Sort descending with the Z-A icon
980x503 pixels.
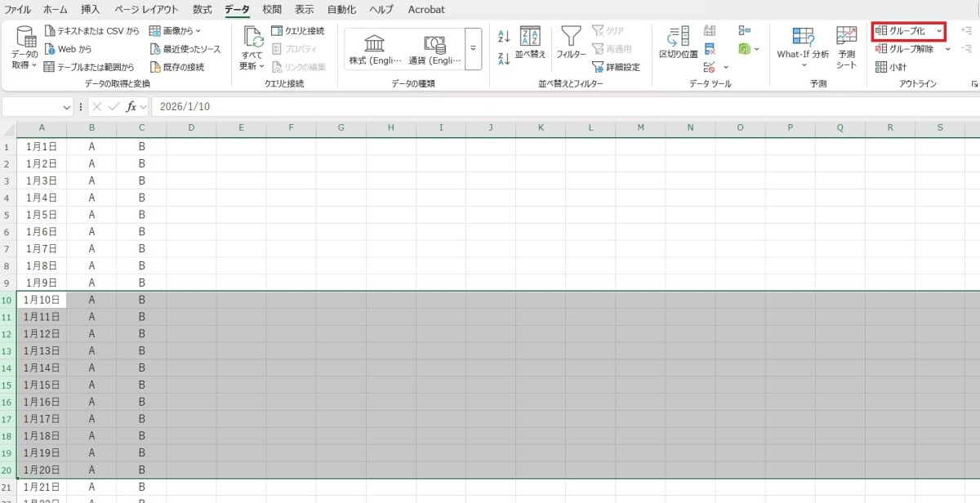click(504, 58)
